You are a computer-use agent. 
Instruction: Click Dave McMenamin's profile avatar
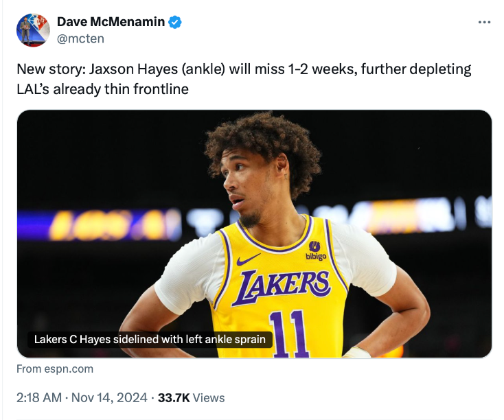click(x=34, y=30)
